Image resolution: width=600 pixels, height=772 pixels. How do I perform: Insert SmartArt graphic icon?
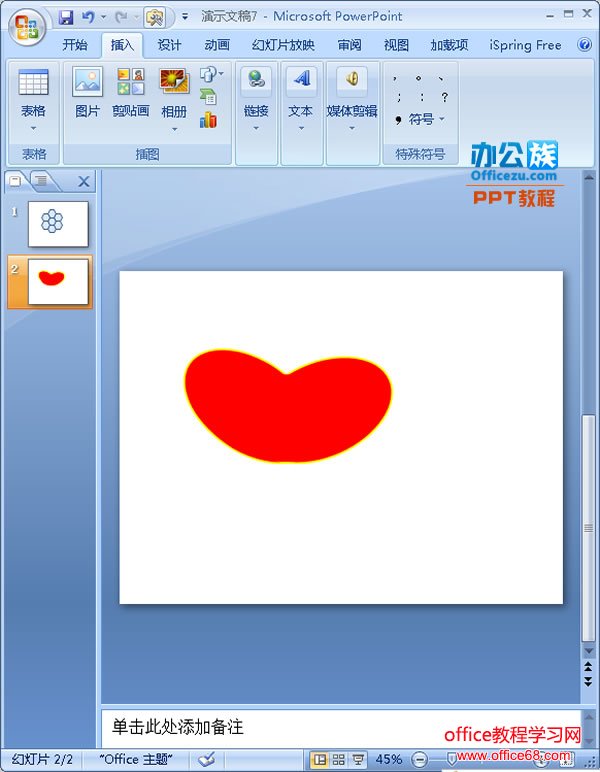click(x=209, y=97)
